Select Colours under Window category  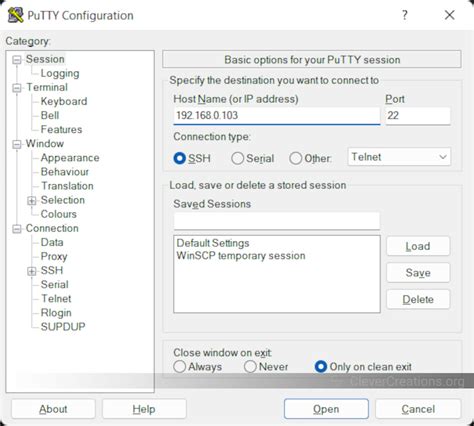[x=59, y=214]
